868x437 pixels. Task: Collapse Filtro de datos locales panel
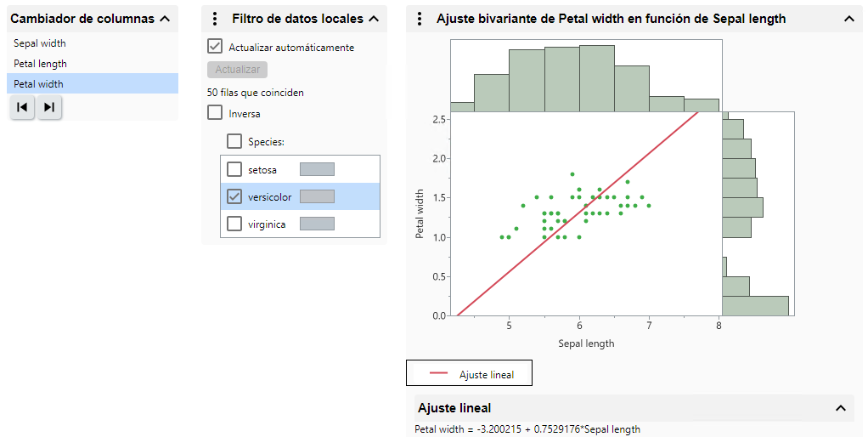click(x=373, y=19)
